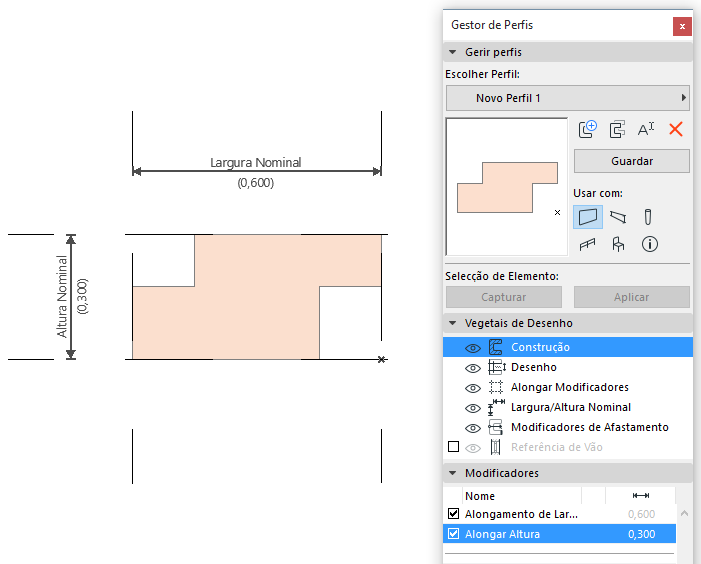
Task: Click the Aplicar button
Action: point(632,297)
